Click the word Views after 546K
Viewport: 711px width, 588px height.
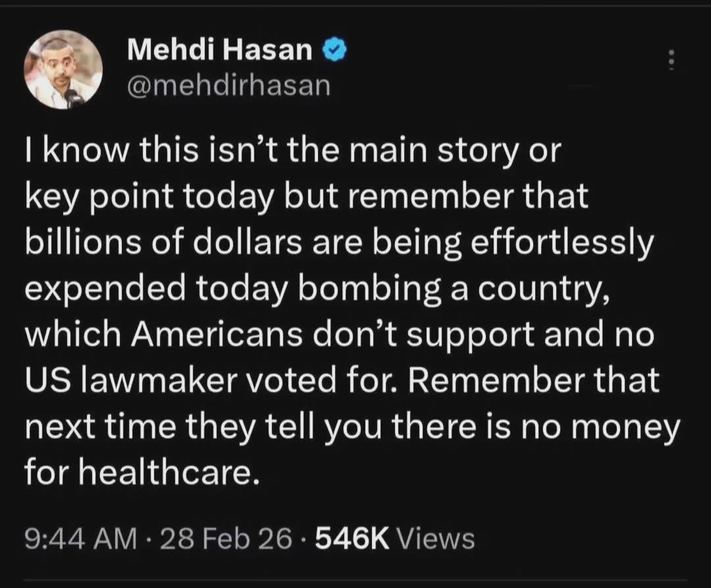(x=436, y=539)
